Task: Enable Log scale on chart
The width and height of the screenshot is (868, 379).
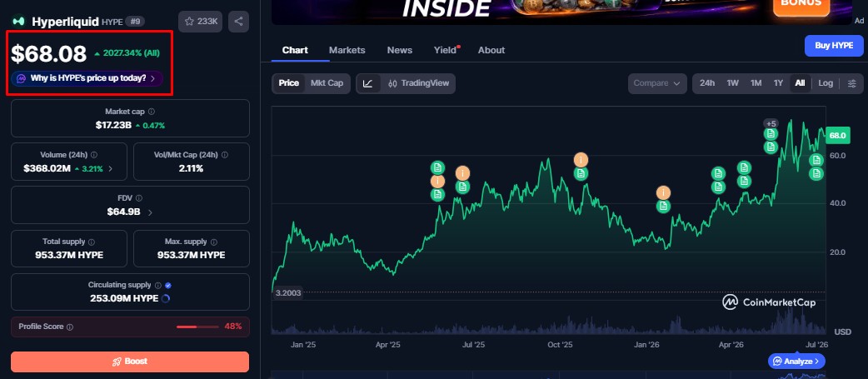Action: pyautogui.click(x=826, y=83)
